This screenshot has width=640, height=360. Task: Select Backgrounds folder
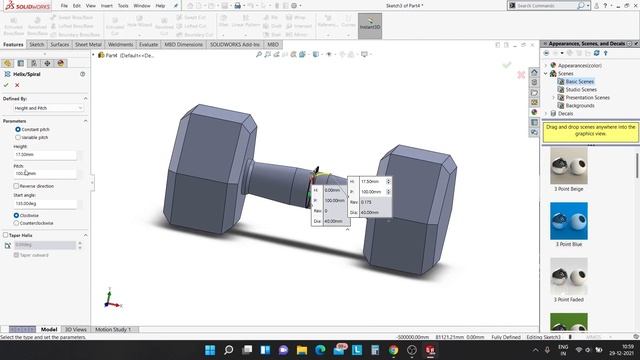pyautogui.click(x=580, y=105)
